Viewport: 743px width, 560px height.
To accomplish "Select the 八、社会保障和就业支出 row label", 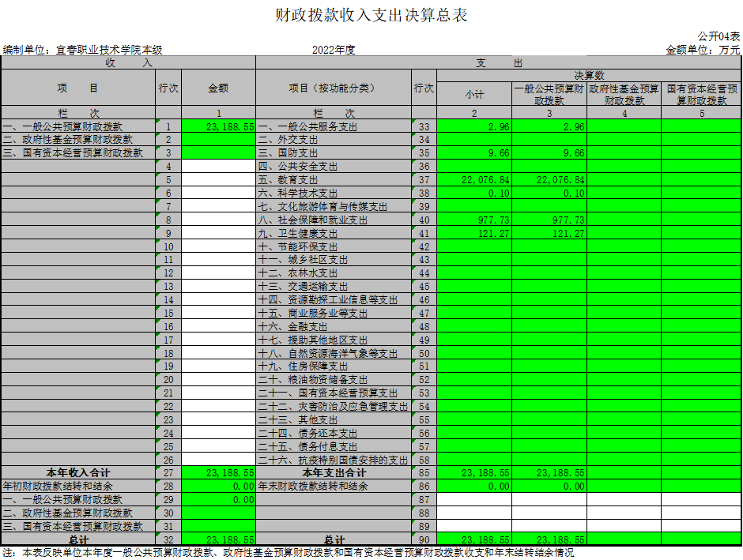I will [x=313, y=220].
